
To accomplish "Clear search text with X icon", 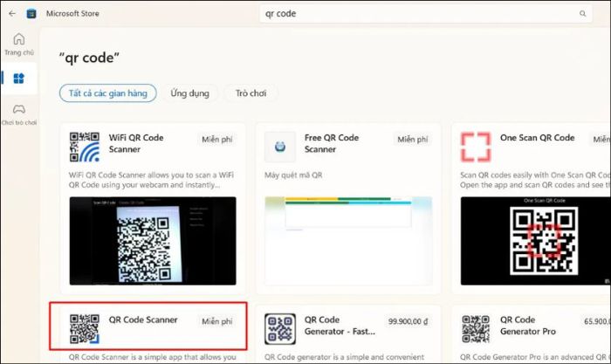I will click(567, 14).
